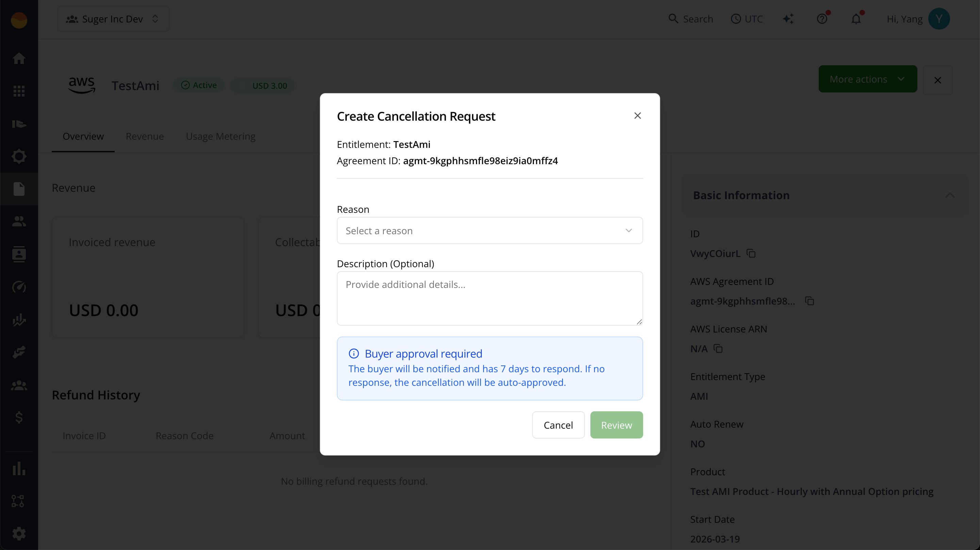Open the analytics bar chart icon in sidebar

pos(18,468)
